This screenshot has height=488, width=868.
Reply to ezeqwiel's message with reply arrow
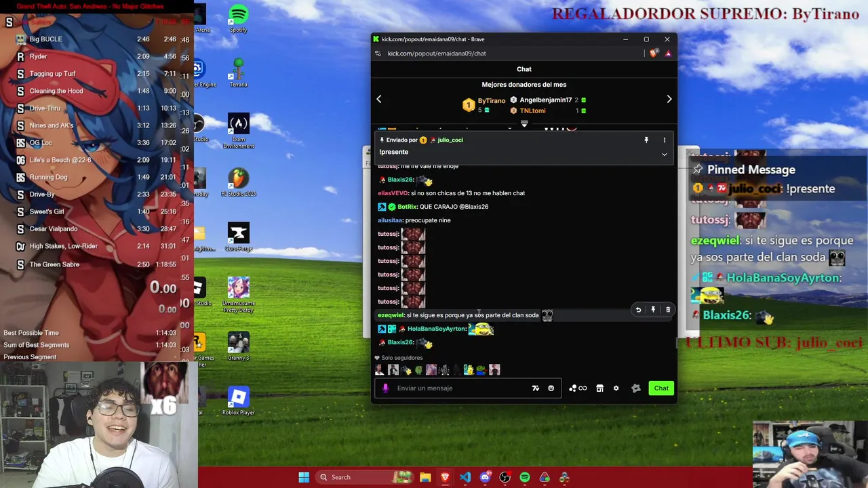coord(638,310)
